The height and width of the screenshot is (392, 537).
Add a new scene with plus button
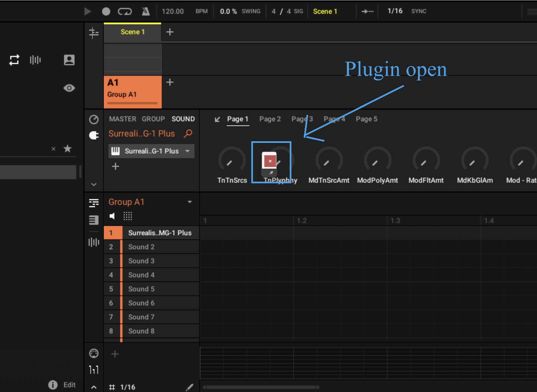coord(170,32)
